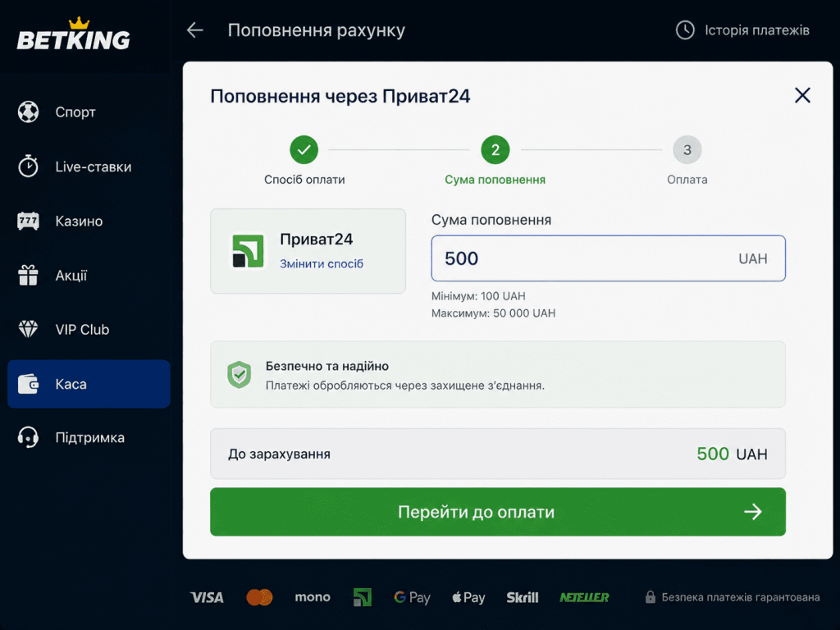840x630 pixels.
Task: Click Змінити спосіб link
Action: click(322, 263)
